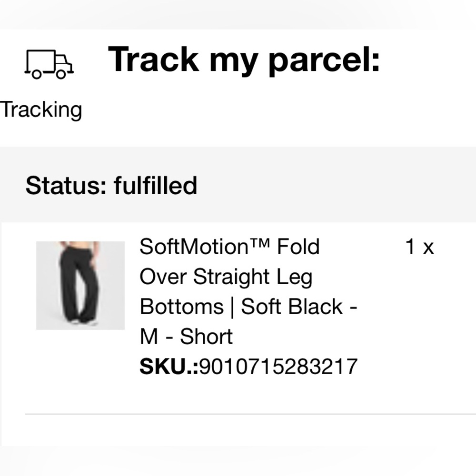Screen dimensions: 476x476
Task: Click the horizontal divider below the item
Action: tap(250, 414)
